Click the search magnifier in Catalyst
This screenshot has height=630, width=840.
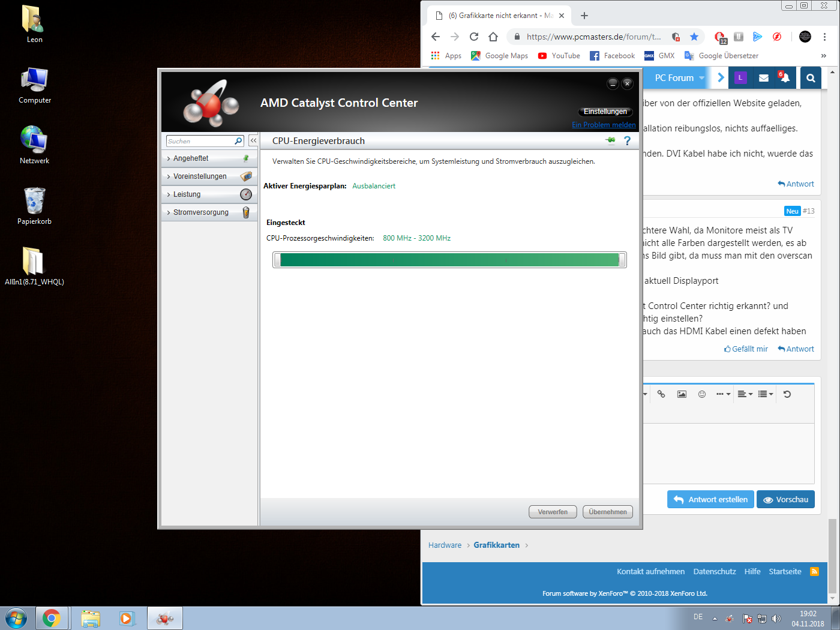[x=238, y=141]
